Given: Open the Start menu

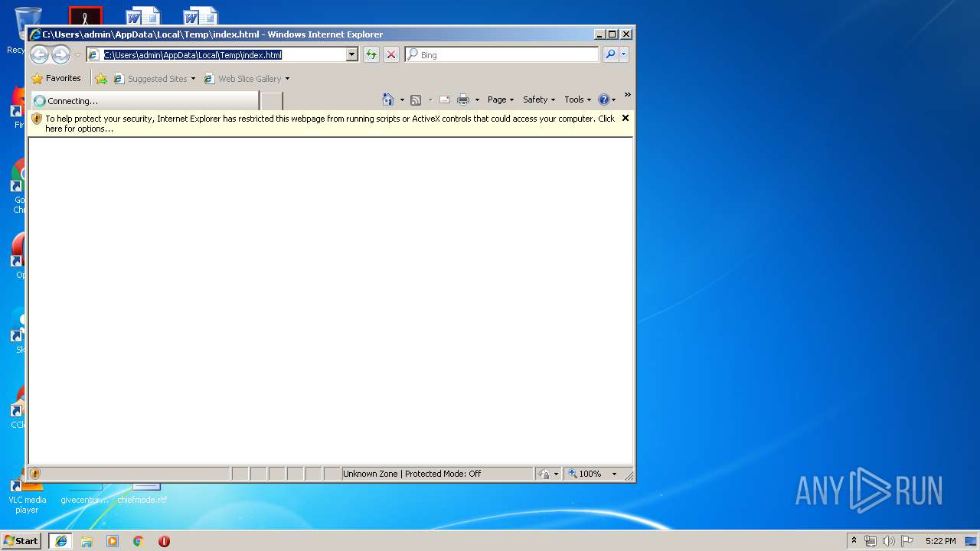Looking at the screenshot, I should pyautogui.click(x=21, y=540).
